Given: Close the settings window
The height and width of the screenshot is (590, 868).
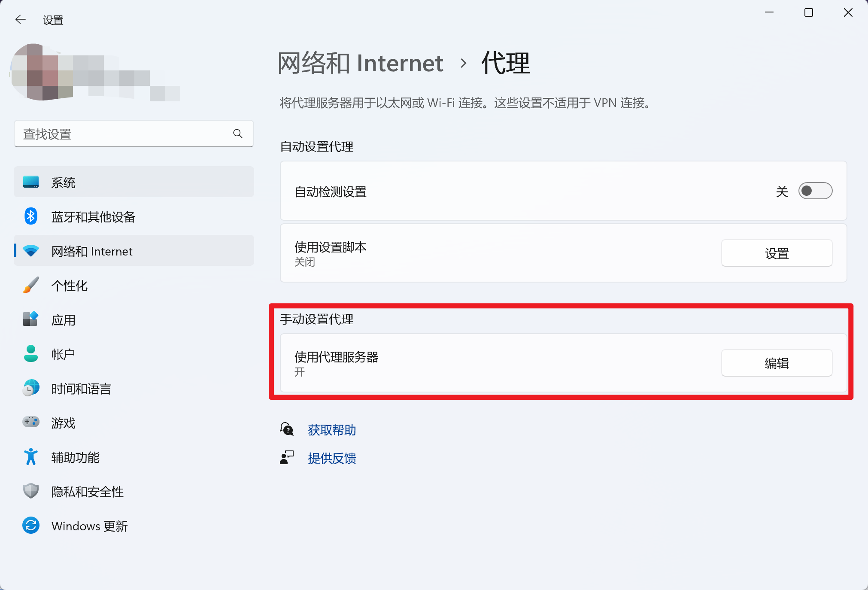Looking at the screenshot, I should [848, 12].
